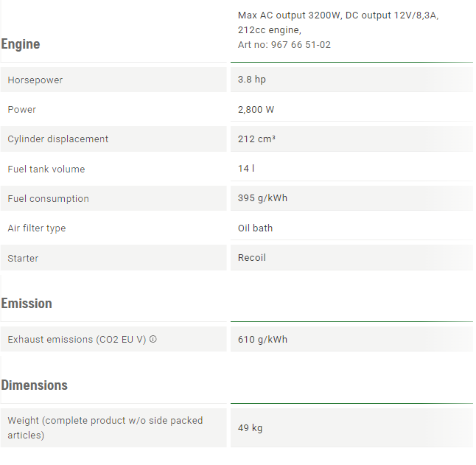Click the Power row label

[x=22, y=109]
